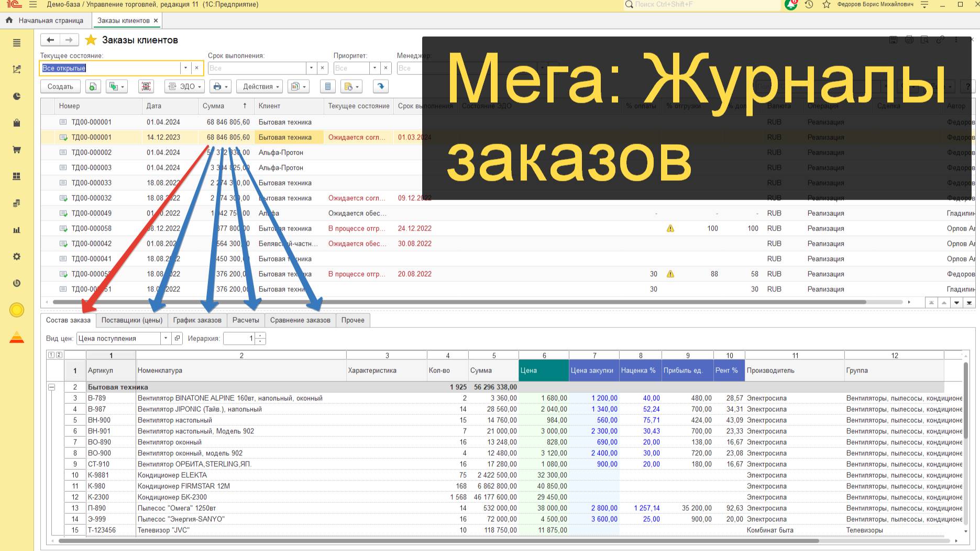Expand the print menu button
Viewport: 980px width, 551px height.
point(220,86)
